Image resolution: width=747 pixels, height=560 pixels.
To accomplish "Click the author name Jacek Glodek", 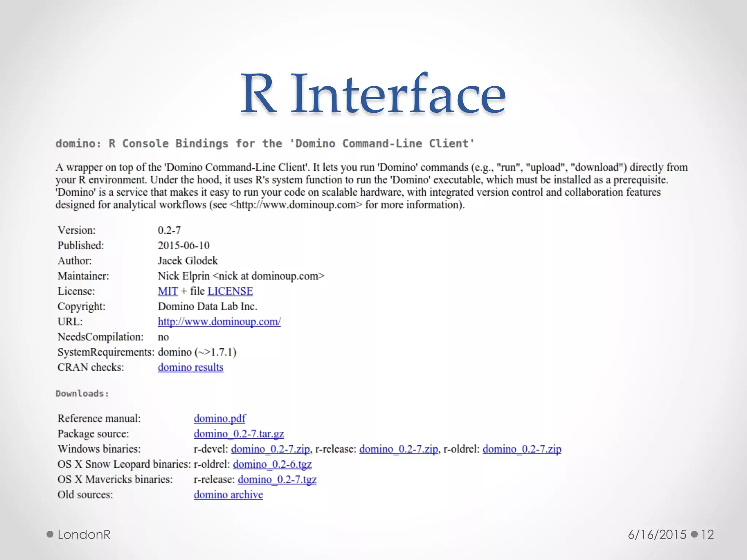I will [188, 261].
